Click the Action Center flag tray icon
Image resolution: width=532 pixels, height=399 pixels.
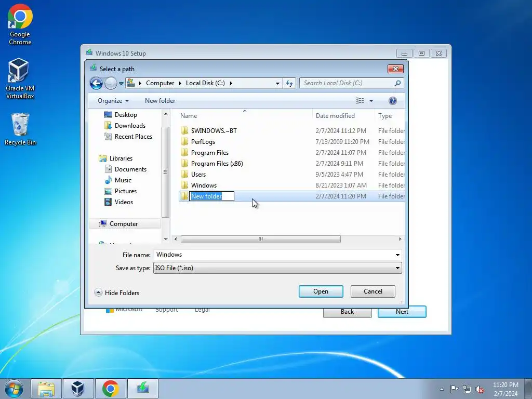click(454, 389)
